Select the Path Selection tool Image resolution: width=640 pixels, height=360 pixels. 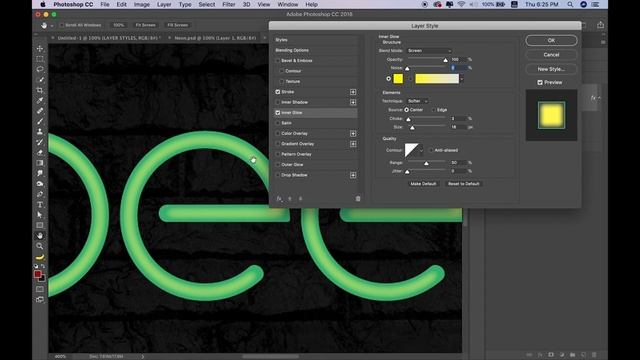tap(40, 215)
